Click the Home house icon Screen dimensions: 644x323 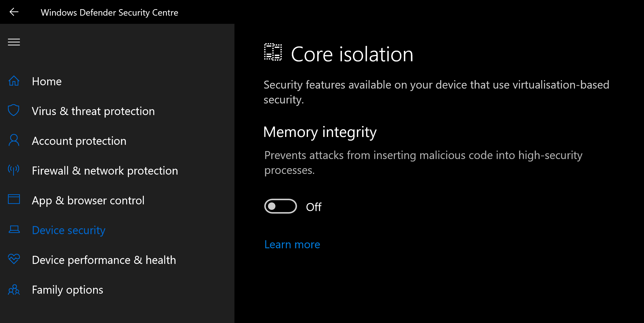[14, 81]
